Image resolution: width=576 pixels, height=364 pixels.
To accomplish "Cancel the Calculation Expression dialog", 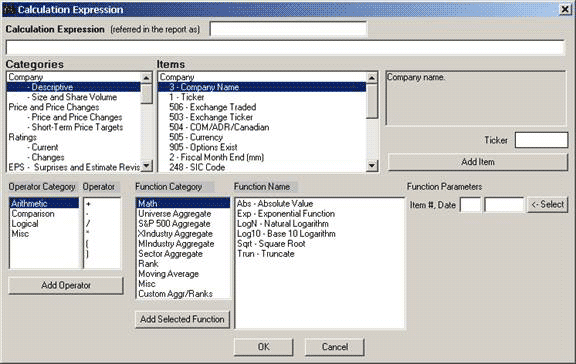I will coord(334,347).
